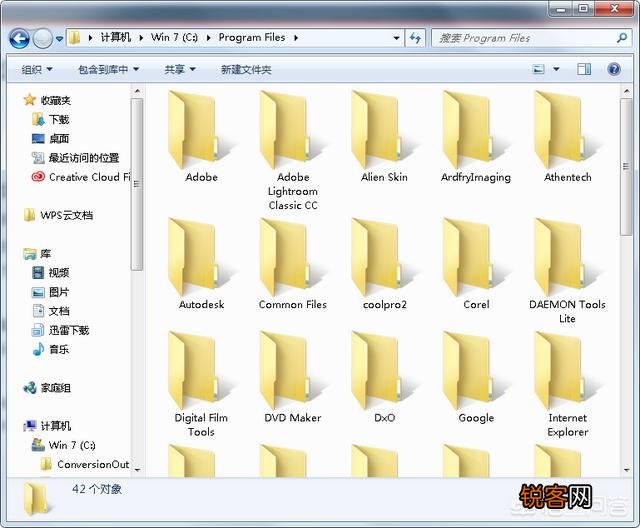Viewport: 640px width, 528px height.
Task: Select the coolpro2 folder
Action: pos(384,264)
